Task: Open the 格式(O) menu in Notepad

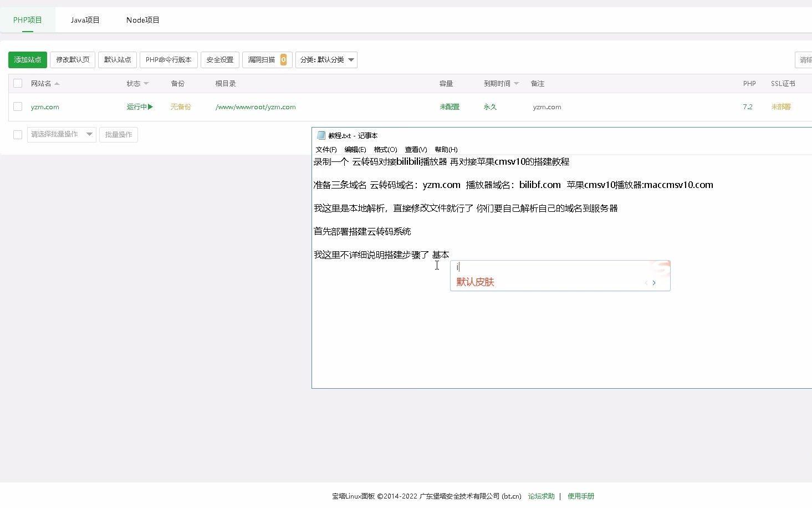Action: (385, 150)
